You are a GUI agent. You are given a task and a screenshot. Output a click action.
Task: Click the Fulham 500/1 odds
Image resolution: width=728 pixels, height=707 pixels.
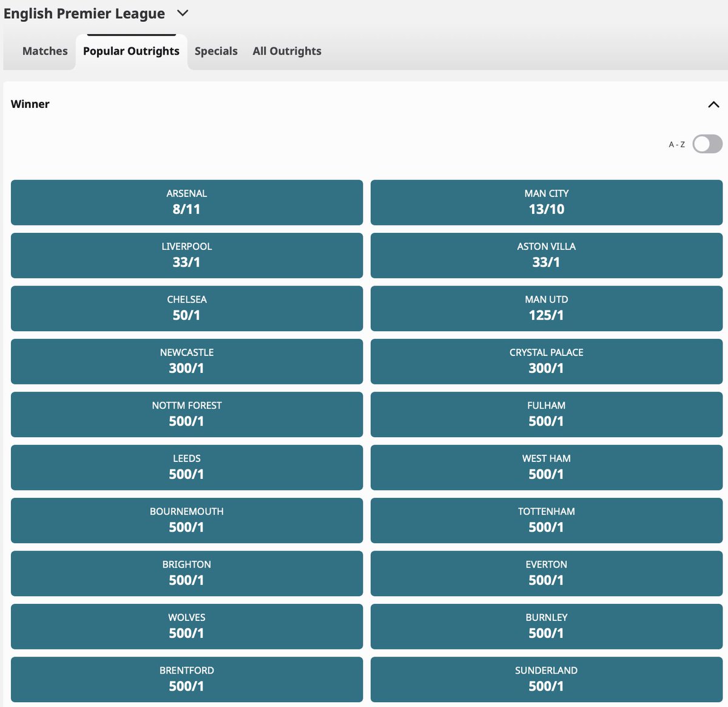[x=547, y=415]
